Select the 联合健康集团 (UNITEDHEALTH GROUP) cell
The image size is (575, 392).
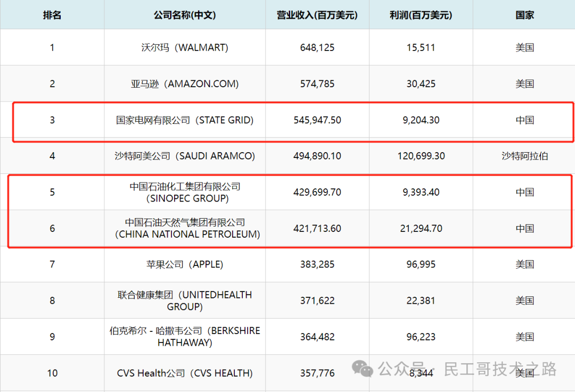tap(184, 301)
